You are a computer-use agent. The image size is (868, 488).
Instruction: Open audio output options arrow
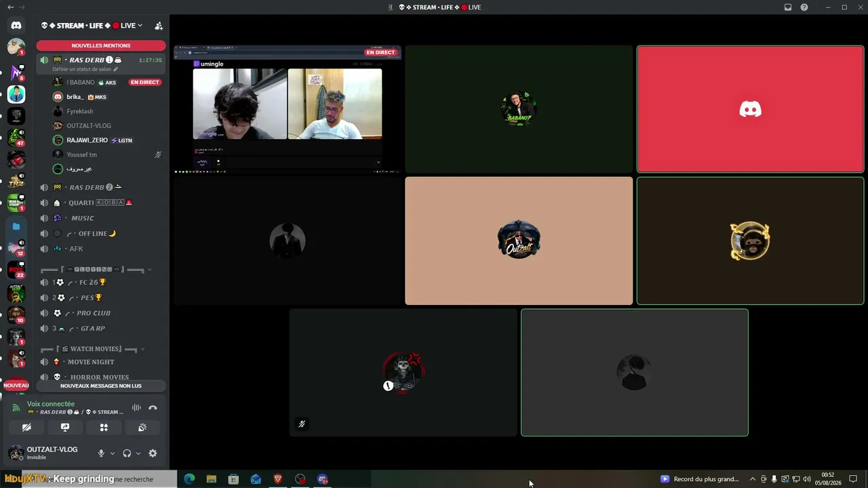point(138,453)
